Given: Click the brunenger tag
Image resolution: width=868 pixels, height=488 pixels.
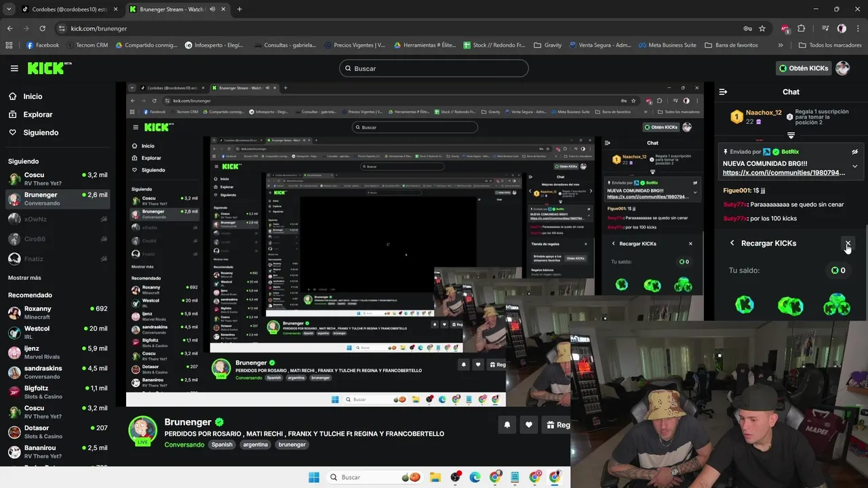Looking at the screenshot, I should click(x=292, y=445).
